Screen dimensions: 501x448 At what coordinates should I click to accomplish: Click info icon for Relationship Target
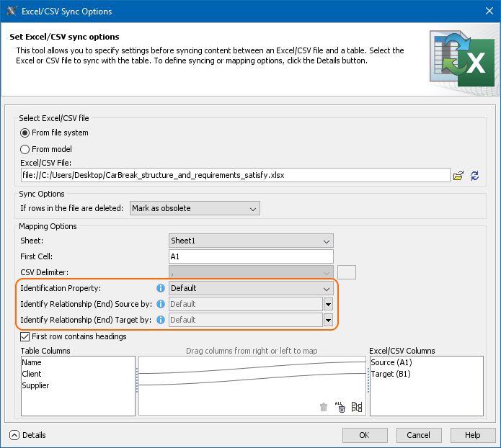(161, 320)
